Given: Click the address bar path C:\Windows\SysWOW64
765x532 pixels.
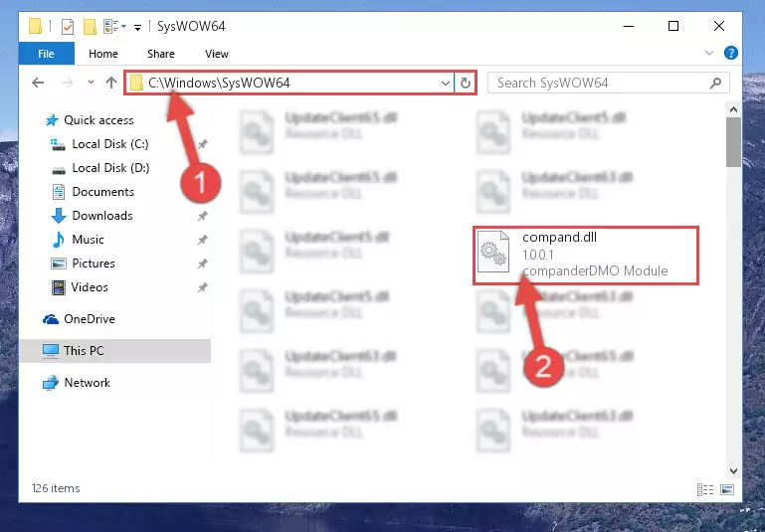Looking at the screenshot, I should coord(219,83).
